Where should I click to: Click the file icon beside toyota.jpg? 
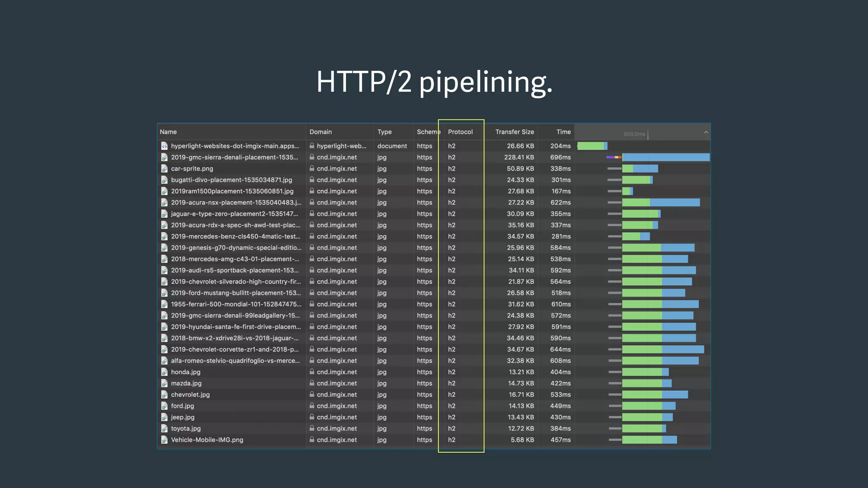tap(164, 429)
